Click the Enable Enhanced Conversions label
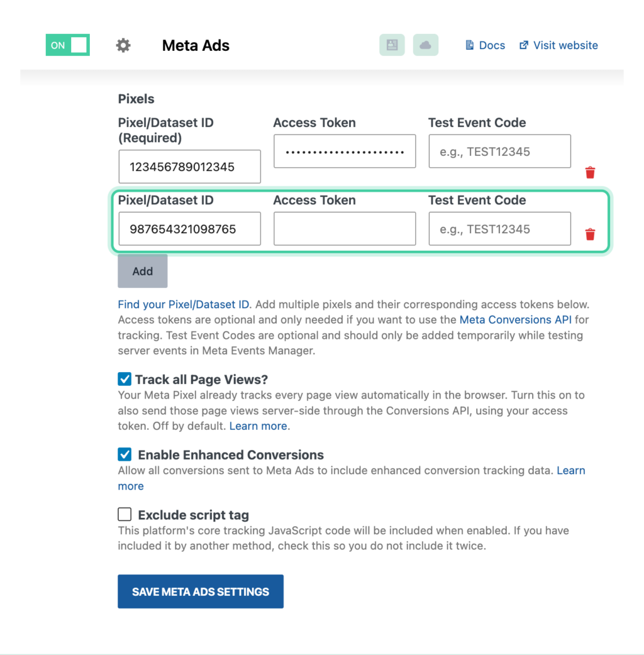 tap(231, 454)
